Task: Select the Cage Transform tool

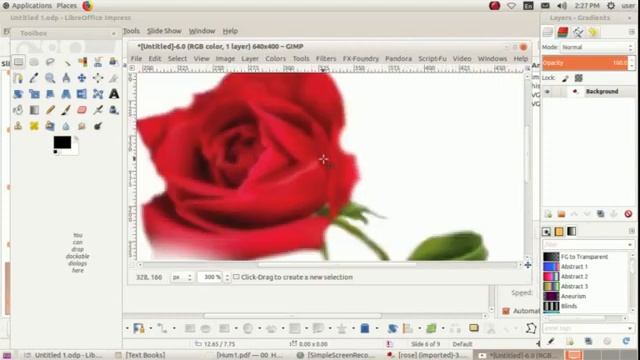Action: pos(98,94)
